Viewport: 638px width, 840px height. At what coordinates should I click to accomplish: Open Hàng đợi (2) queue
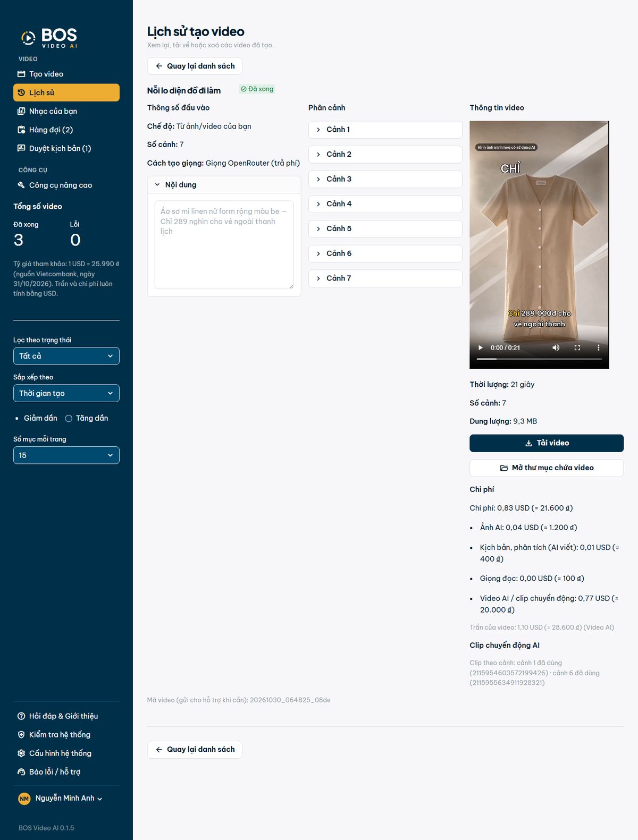pos(66,130)
